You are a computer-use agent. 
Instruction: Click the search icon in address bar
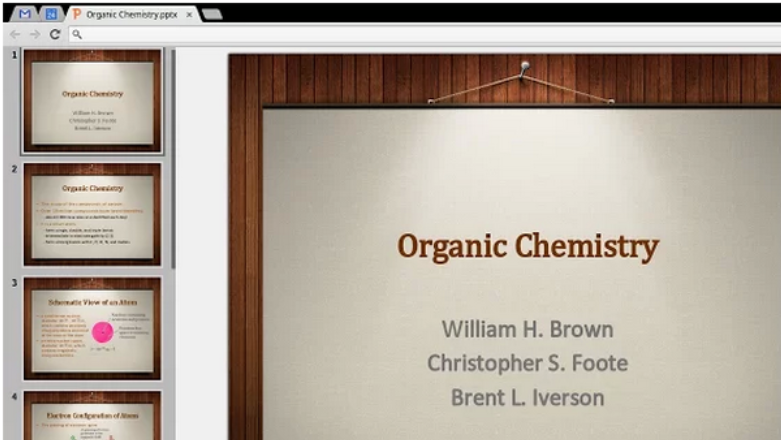(x=77, y=34)
